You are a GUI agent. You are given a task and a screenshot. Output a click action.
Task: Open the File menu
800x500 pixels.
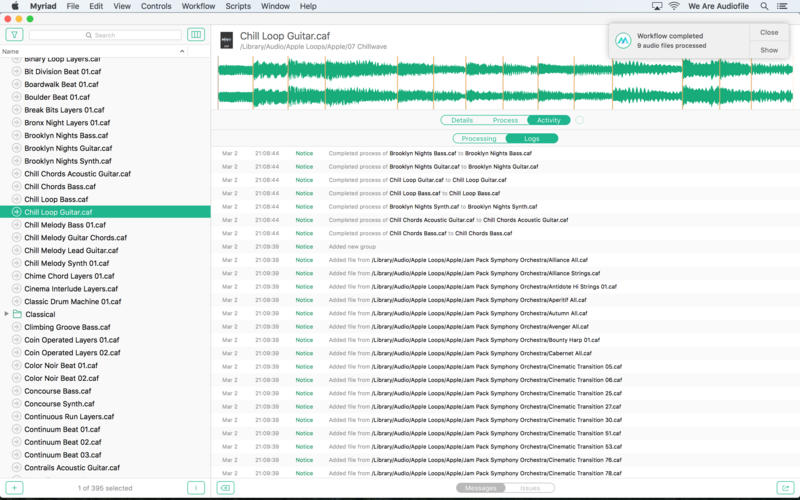(73, 6)
